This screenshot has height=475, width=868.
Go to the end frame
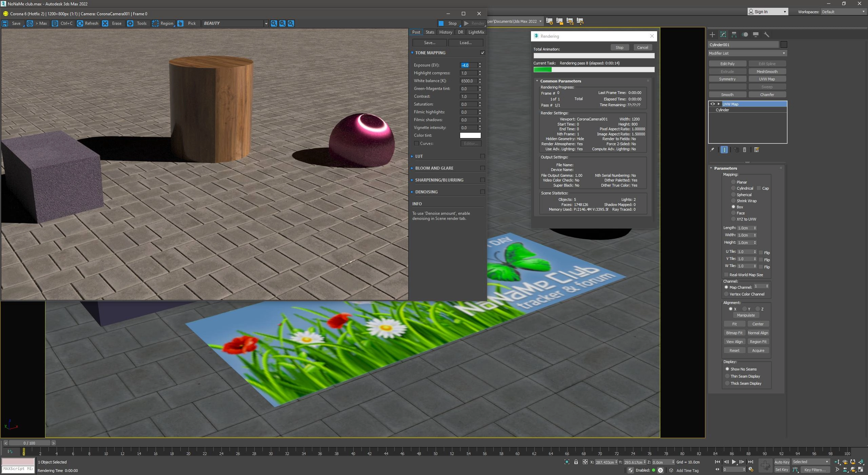tap(751, 462)
